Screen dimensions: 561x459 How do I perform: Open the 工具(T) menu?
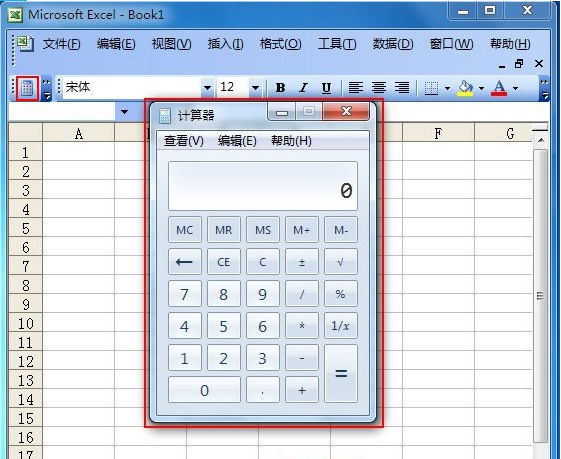coord(337,44)
